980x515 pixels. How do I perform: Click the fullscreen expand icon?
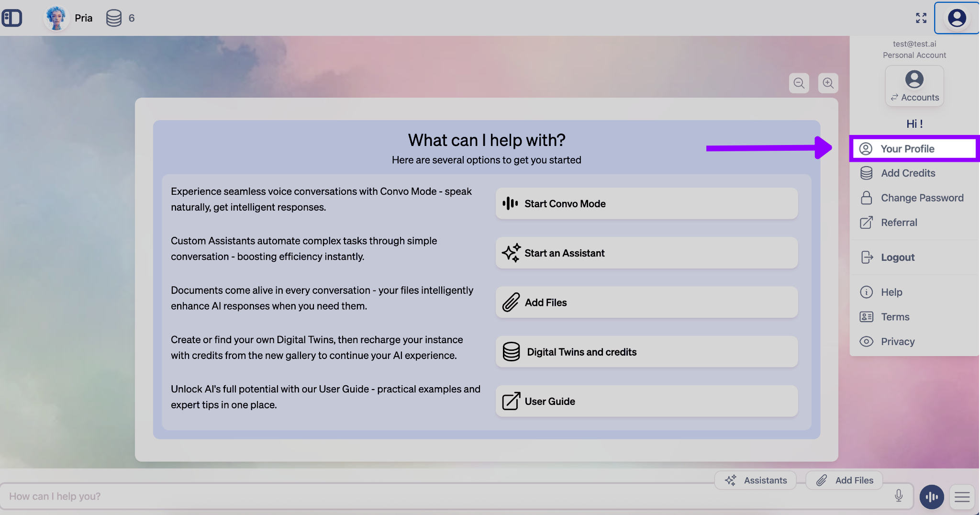coord(921,18)
